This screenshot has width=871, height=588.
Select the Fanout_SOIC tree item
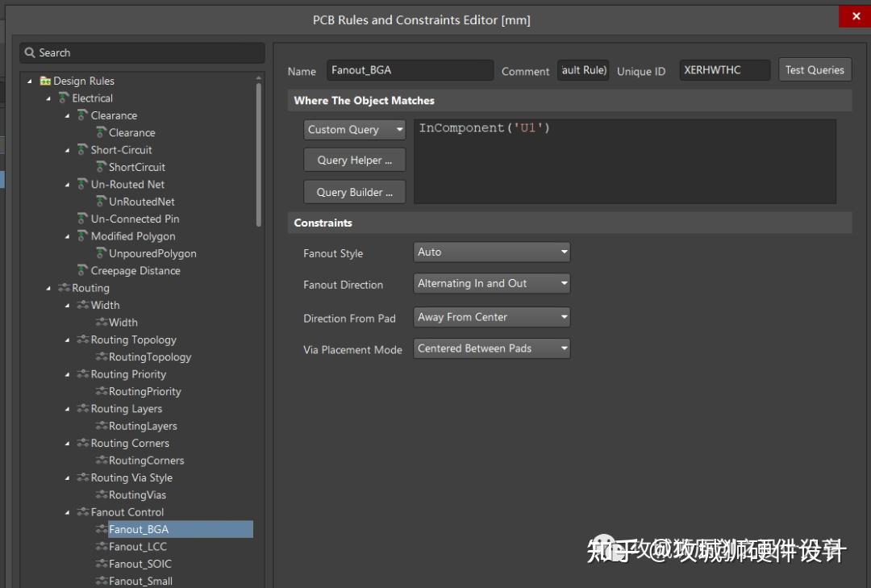[139, 563]
